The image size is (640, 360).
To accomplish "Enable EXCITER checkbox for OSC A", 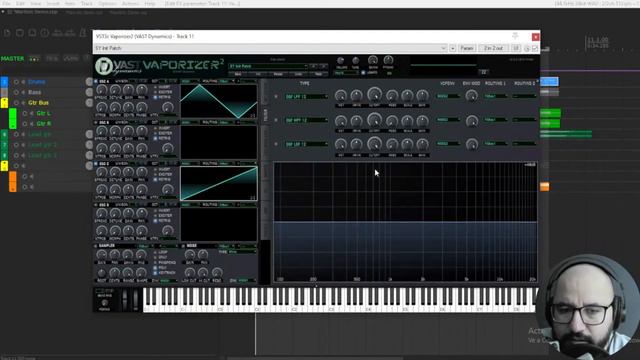I will pyautogui.click(x=155, y=92).
